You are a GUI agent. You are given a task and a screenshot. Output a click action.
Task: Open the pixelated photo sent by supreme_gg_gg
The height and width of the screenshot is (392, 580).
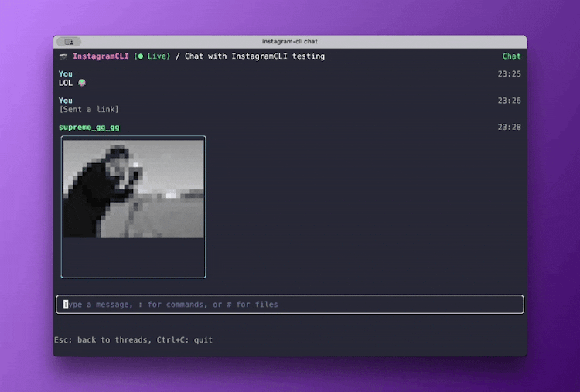133,189
